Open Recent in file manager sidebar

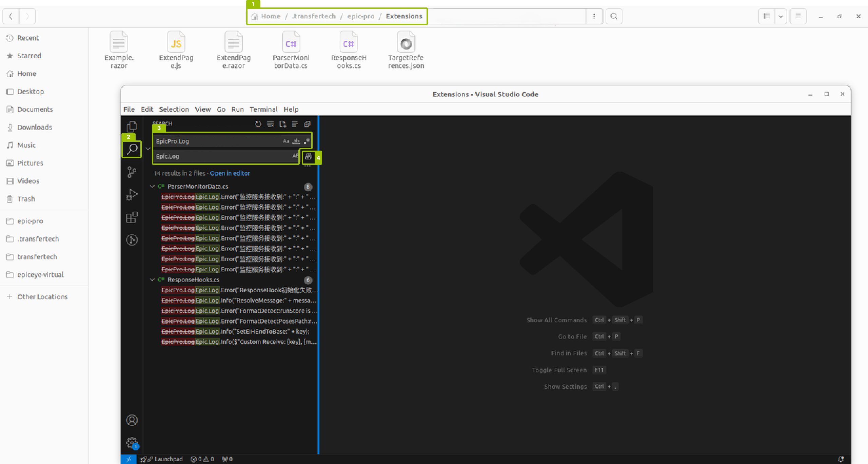tap(44, 38)
